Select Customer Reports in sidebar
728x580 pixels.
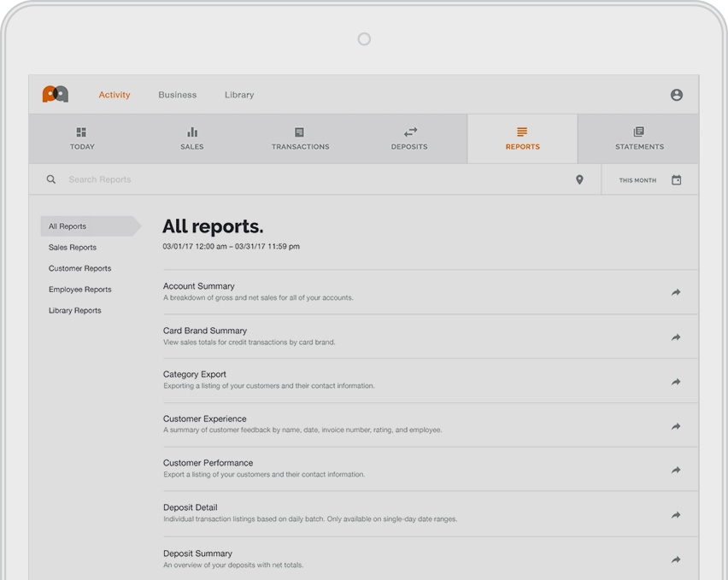[79, 268]
